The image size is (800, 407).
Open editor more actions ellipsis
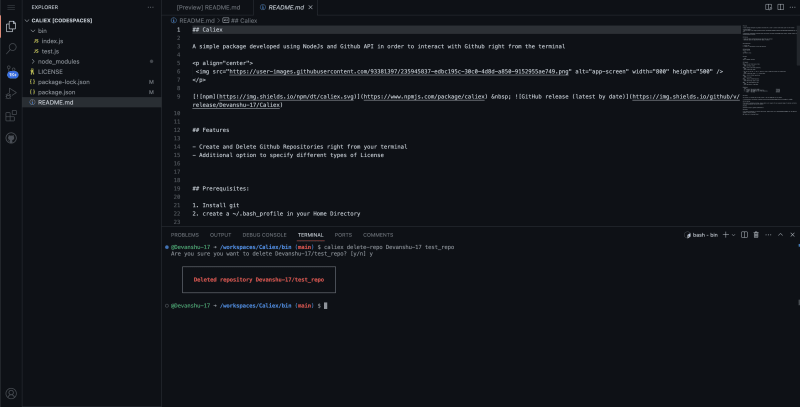(792, 7)
